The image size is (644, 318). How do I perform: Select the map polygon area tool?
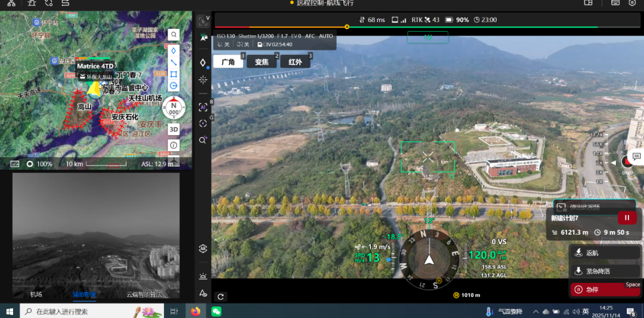174,74
